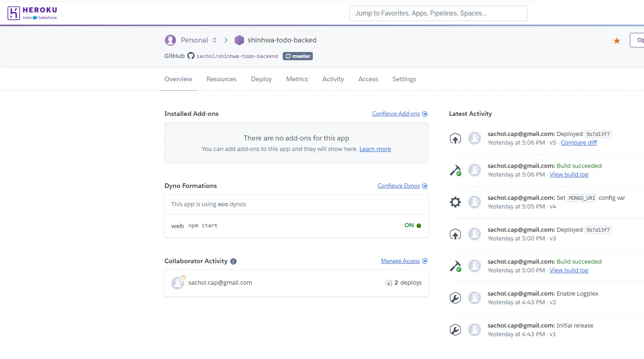Favorite the app with the star icon
644x359 pixels.
[617, 41]
